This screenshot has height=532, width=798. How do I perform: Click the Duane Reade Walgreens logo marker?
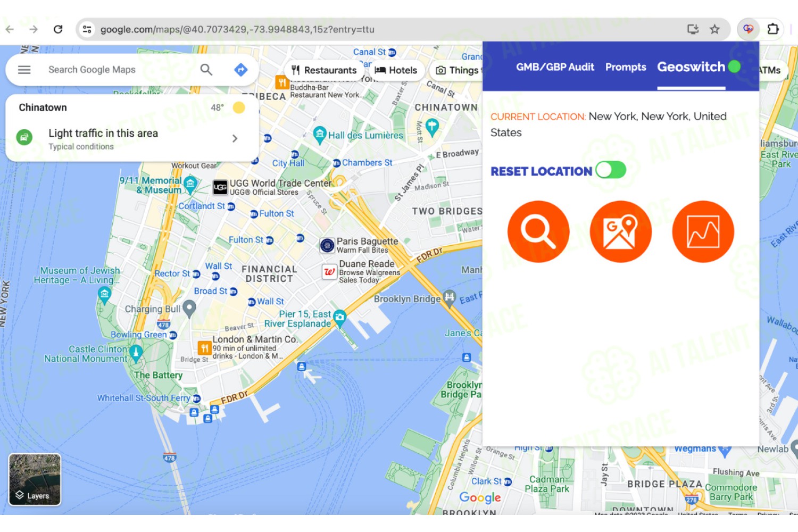pyautogui.click(x=330, y=272)
